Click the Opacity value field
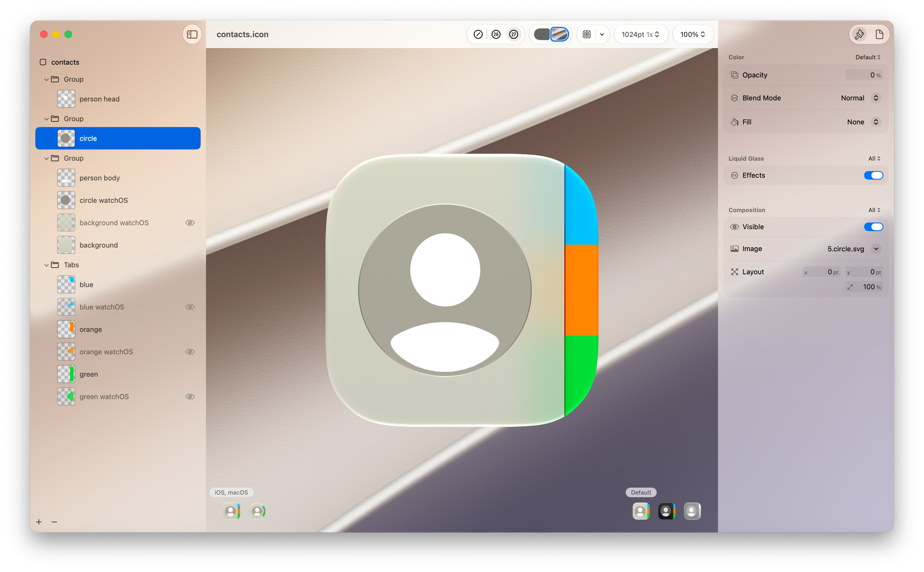 pyautogui.click(x=864, y=75)
